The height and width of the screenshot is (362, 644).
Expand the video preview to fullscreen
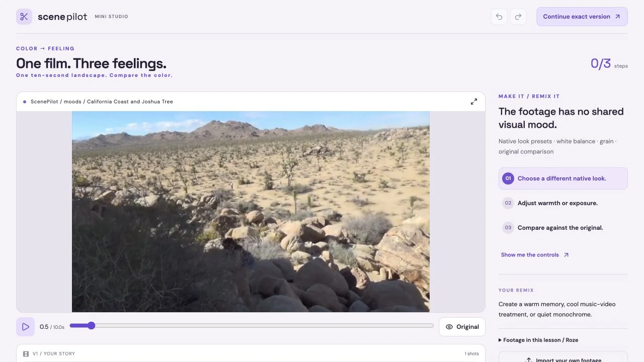point(474,102)
